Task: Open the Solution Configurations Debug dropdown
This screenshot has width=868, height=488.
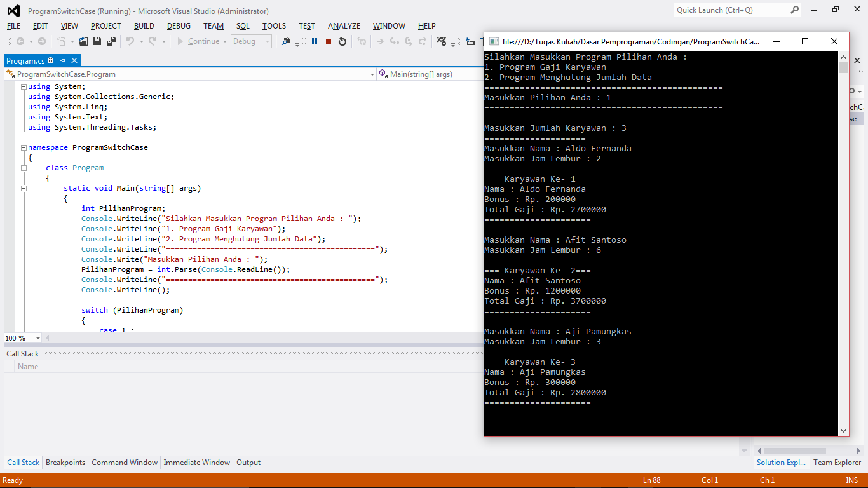Action: 251,41
